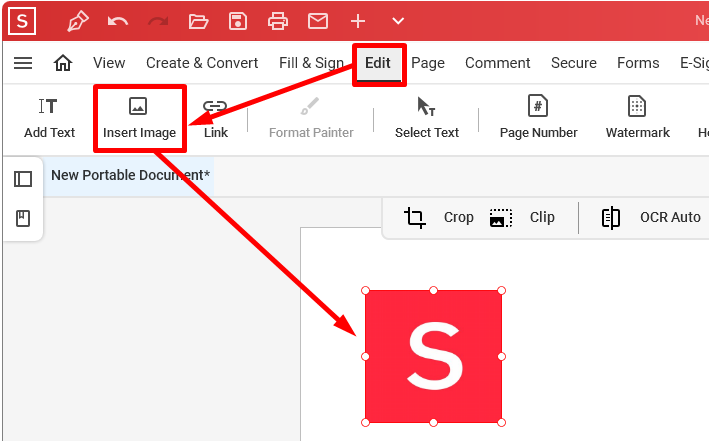Print the document
Viewport: 709px width, 441px height.
[278, 21]
